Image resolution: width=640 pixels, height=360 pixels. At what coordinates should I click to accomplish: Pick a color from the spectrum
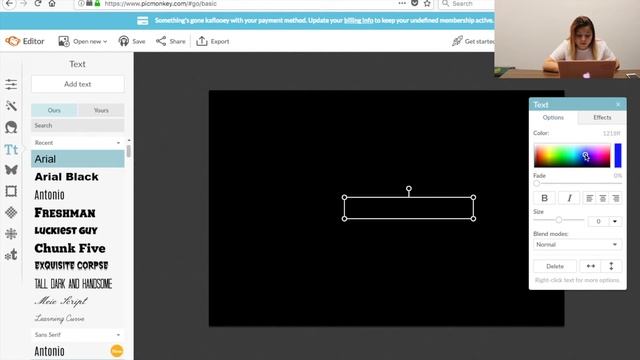(x=572, y=155)
